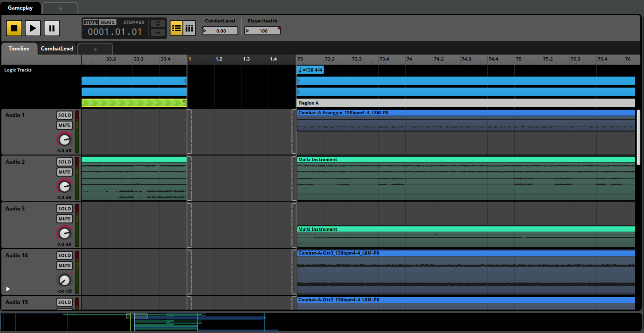Click the STOPPED status label
Image resolution: width=644 pixels, height=333 pixels.
coord(134,22)
